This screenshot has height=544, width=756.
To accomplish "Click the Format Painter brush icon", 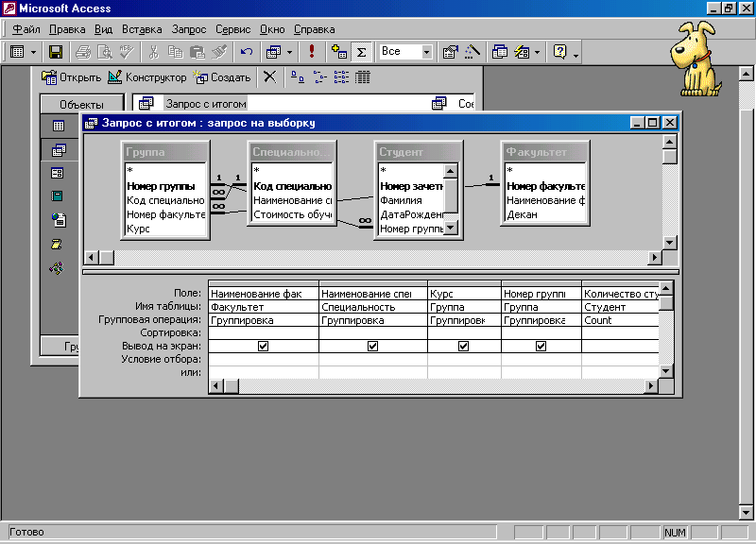I will coord(219,52).
